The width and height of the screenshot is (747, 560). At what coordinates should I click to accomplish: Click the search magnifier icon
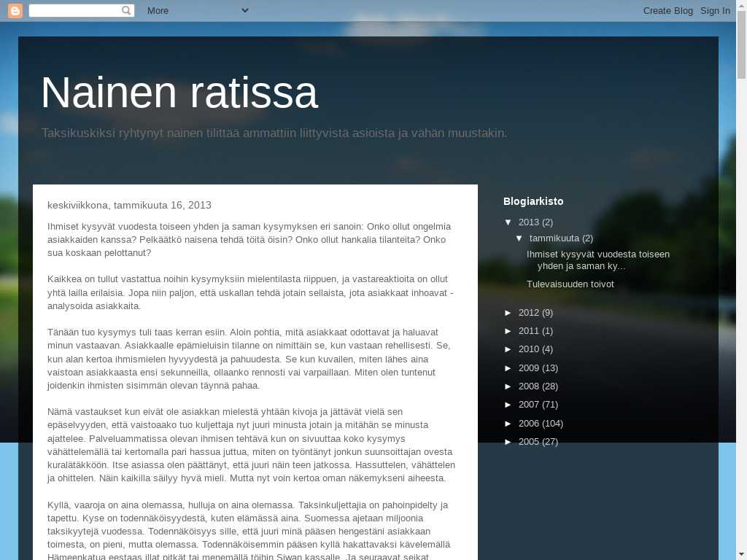[126, 10]
